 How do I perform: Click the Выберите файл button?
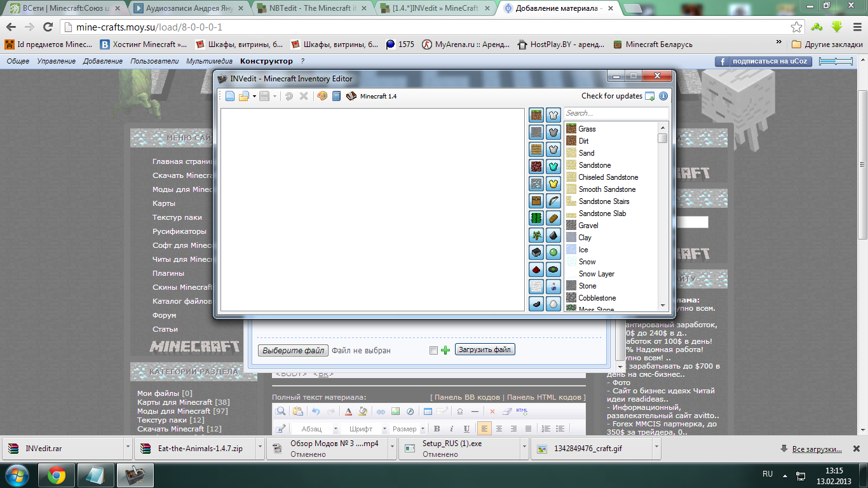point(294,350)
